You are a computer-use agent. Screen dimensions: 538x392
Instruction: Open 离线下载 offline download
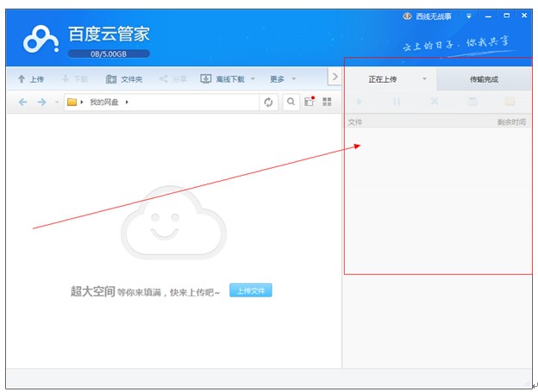pyautogui.click(x=222, y=79)
